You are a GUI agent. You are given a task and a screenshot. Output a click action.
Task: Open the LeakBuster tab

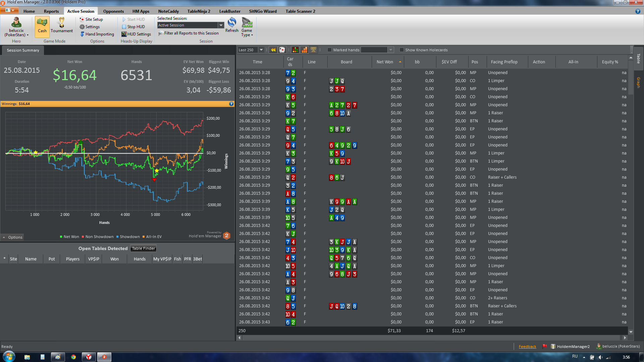pos(229,11)
